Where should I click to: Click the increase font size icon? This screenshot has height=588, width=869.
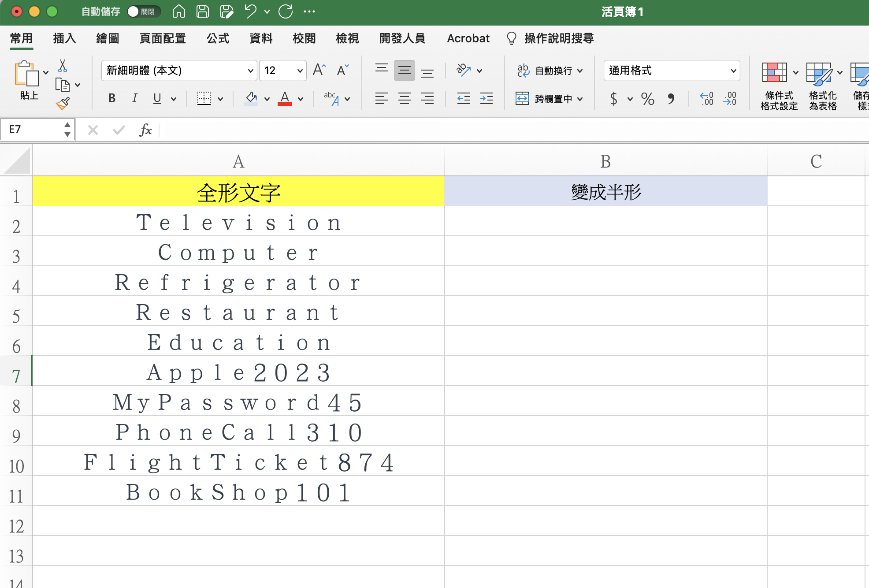pyautogui.click(x=319, y=70)
